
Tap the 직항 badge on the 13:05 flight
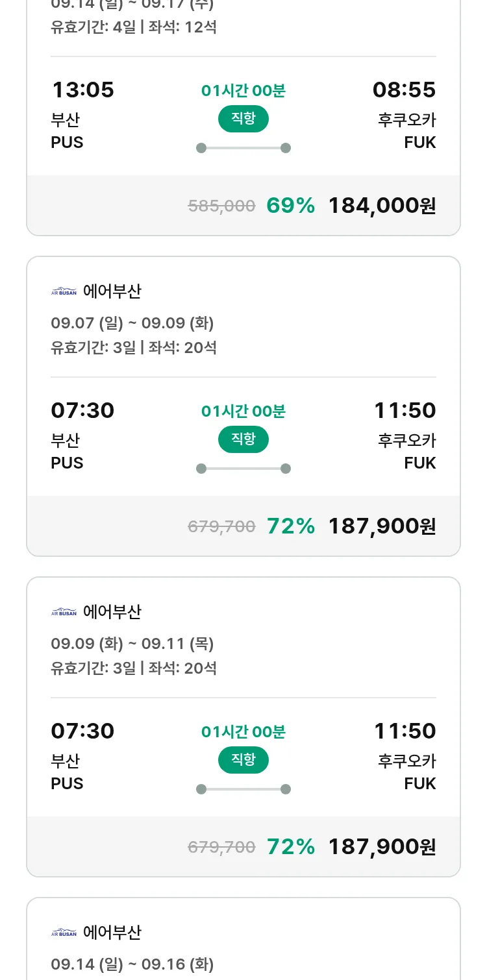point(243,119)
